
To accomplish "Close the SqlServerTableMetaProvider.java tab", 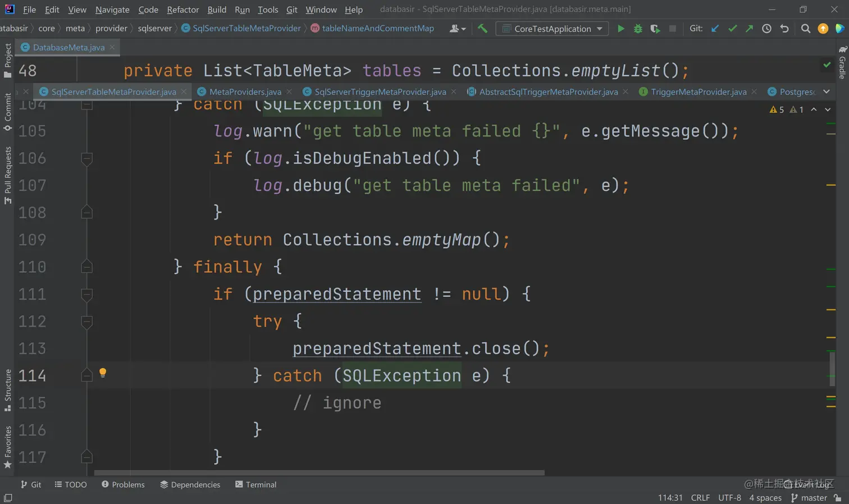I will pyautogui.click(x=184, y=91).
